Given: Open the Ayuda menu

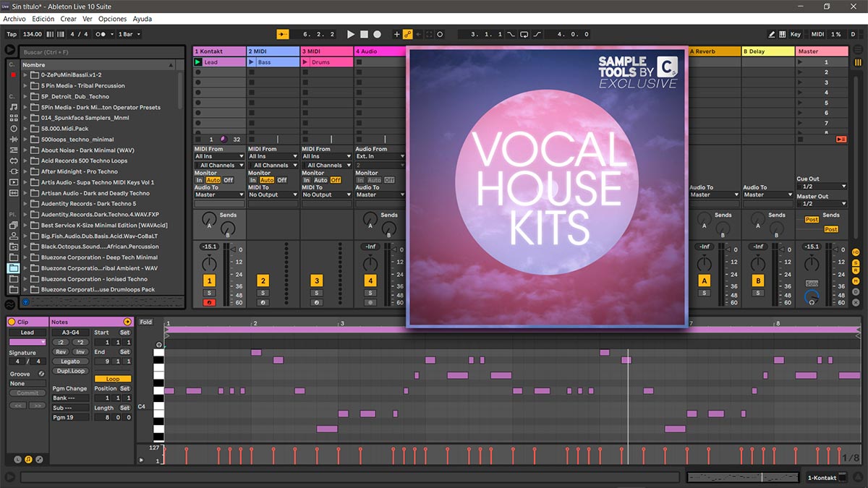Looking at the screenshot, I should click(x=142, y=19).
